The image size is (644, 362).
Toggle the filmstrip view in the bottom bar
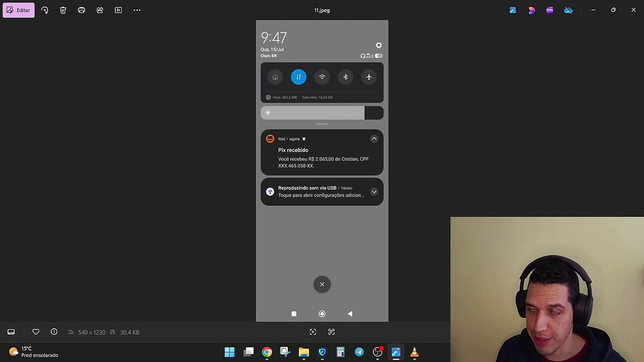(11, 332)
